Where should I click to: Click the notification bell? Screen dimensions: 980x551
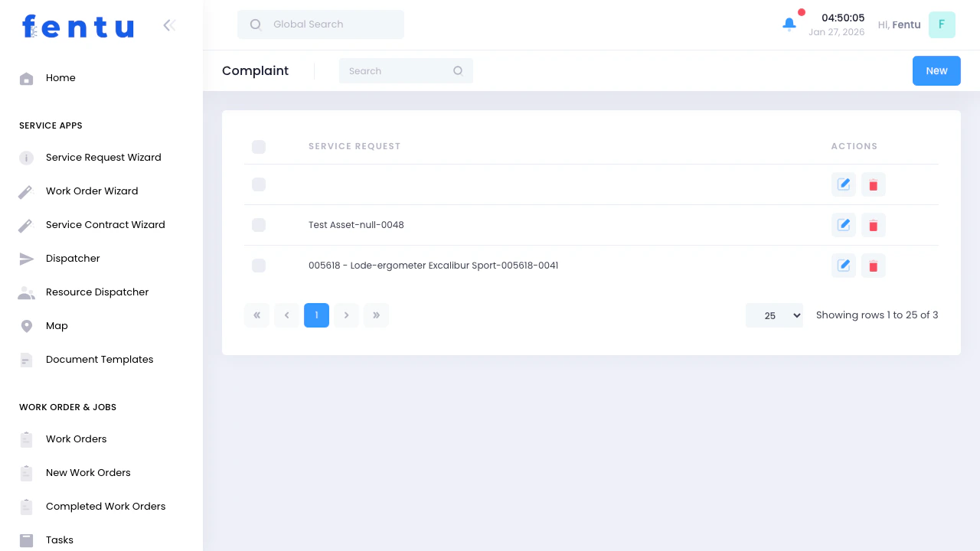click(789, 24)
